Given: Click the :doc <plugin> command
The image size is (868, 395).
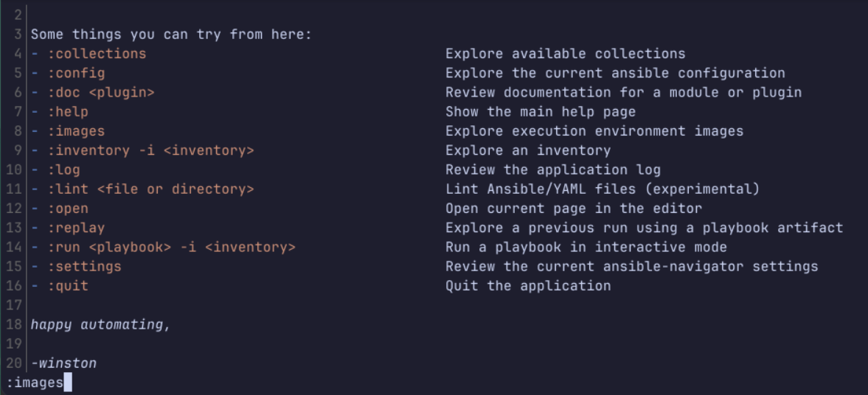Looking at the screenshot, I should [x=100, y=92].
